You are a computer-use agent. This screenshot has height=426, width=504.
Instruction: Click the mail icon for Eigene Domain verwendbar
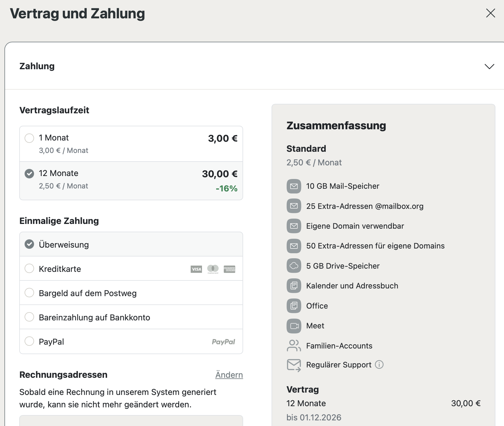pos(294,226)
